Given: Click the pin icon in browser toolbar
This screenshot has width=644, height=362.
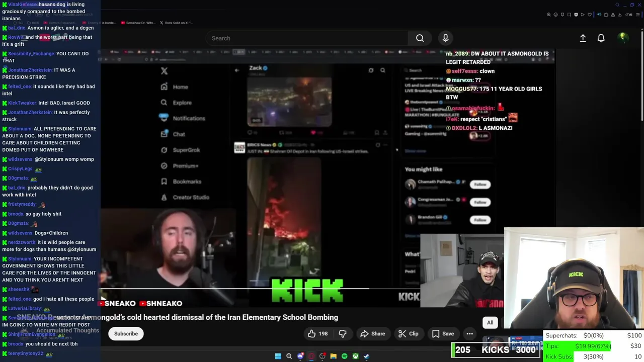Looking at the screenshot, I should point(562,15).
